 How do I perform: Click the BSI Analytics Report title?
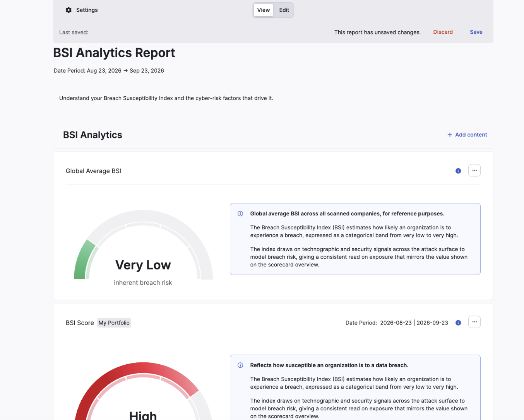tap(114, 53)
